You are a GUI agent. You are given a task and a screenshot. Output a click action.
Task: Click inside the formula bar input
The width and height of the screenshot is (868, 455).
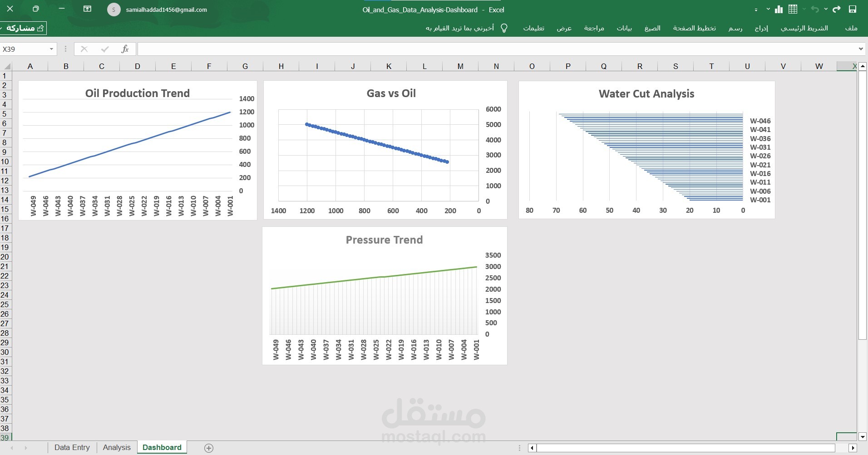coord(497,49)
